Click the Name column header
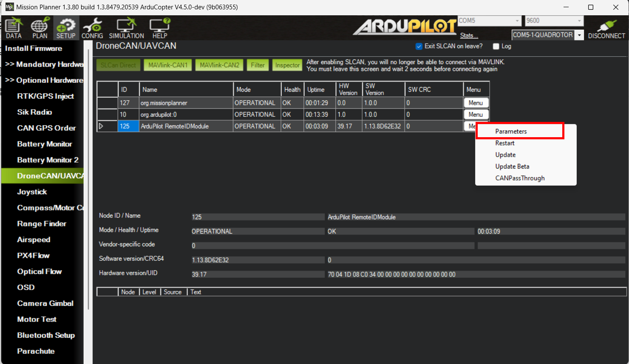The width and height of the screenshot is (629, 364). coord(186,90)
